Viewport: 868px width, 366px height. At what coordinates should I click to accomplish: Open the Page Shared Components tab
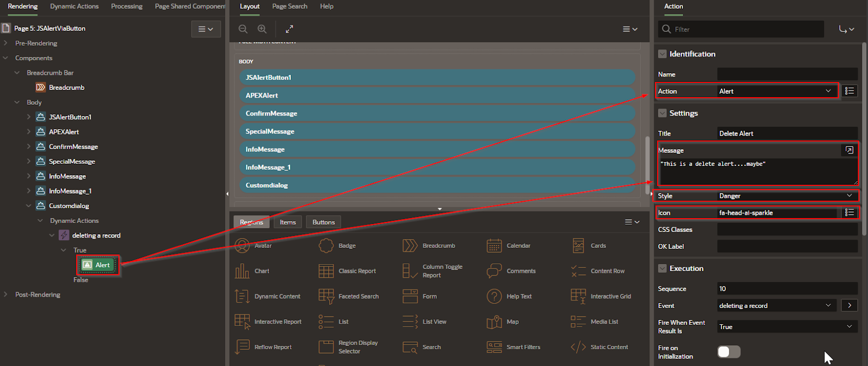coord(189,7)
